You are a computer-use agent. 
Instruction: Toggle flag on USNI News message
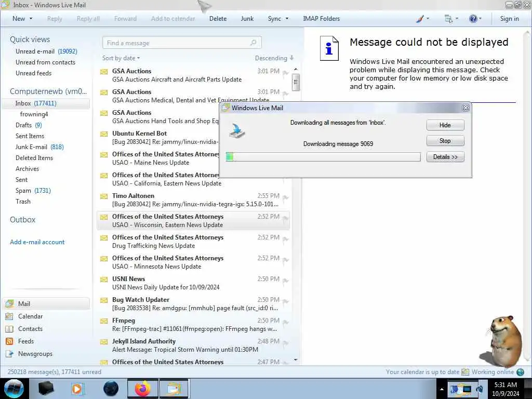click(285, 281)
